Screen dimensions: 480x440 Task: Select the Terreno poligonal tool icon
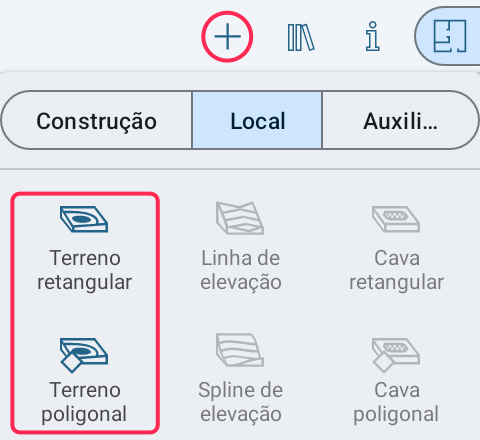tap(84, 355)
